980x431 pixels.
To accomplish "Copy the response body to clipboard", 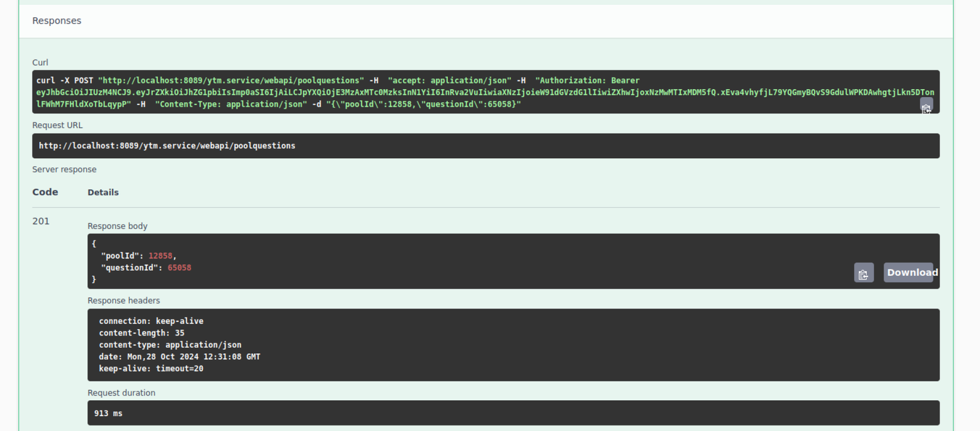I will 864,273.
